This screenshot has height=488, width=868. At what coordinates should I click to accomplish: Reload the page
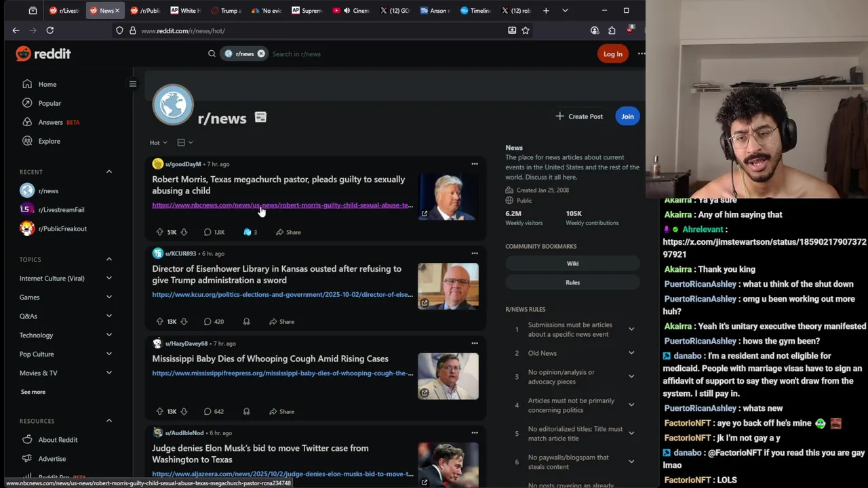50,30
